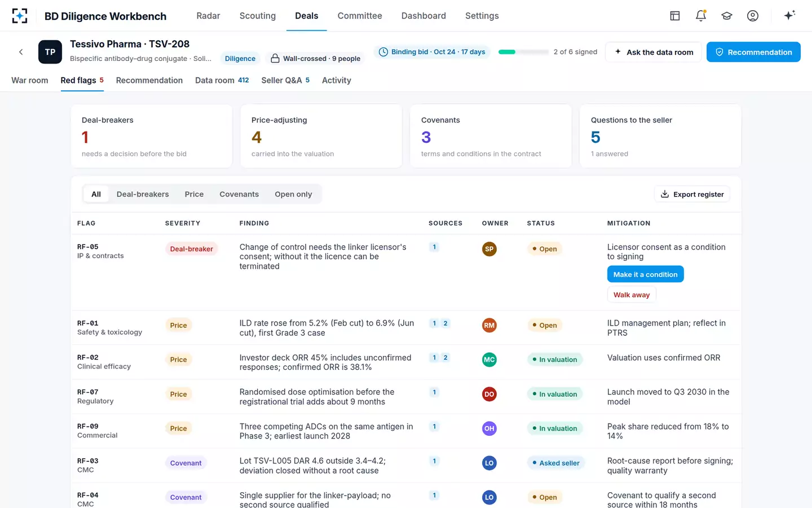Click Export register

692,194
